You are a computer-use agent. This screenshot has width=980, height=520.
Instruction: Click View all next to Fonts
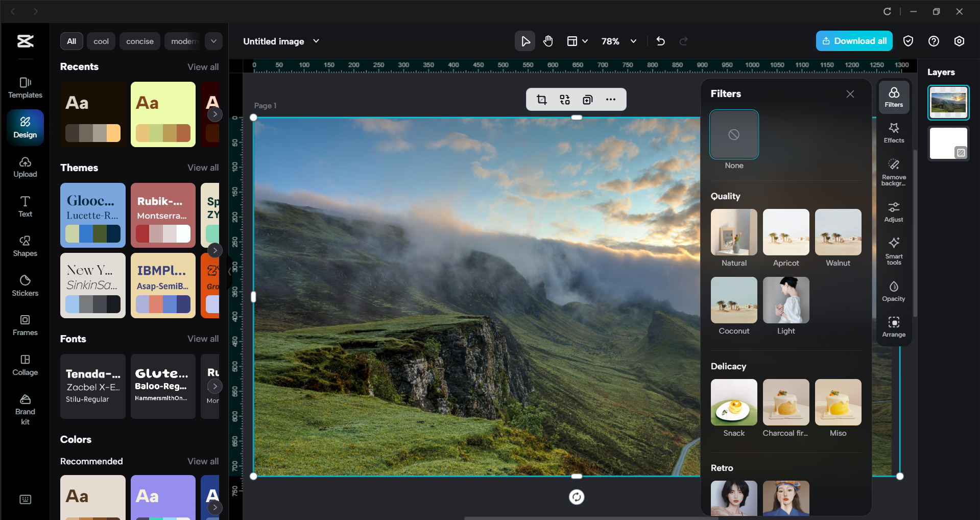click(203, 338)
